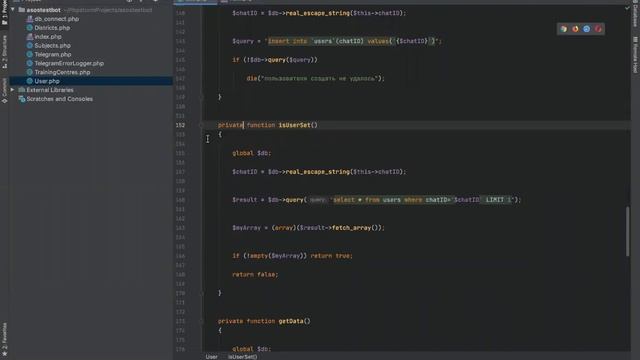Open the Remote Host tool window tab
640x360 pixels.
(x=635, y=55)
